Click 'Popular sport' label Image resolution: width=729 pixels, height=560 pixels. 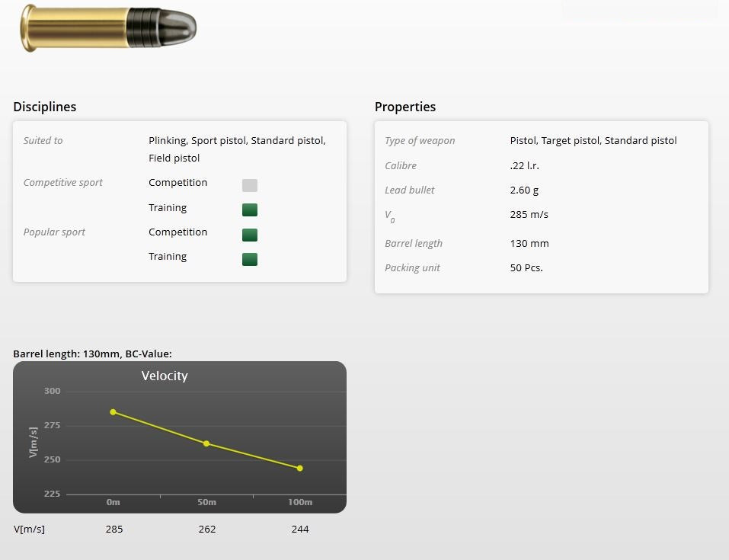pyautogui.click(x=54, y=232)
